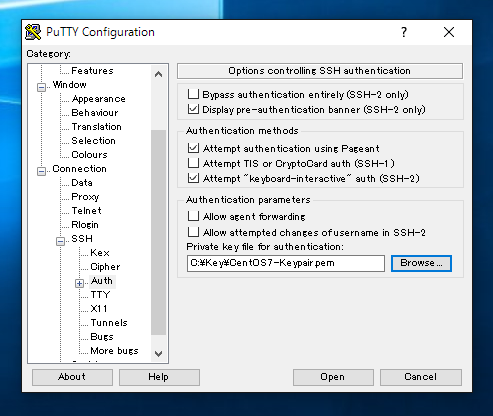
Task: Uncheck Display pre-authentication banner
Action: click(193, 109)
